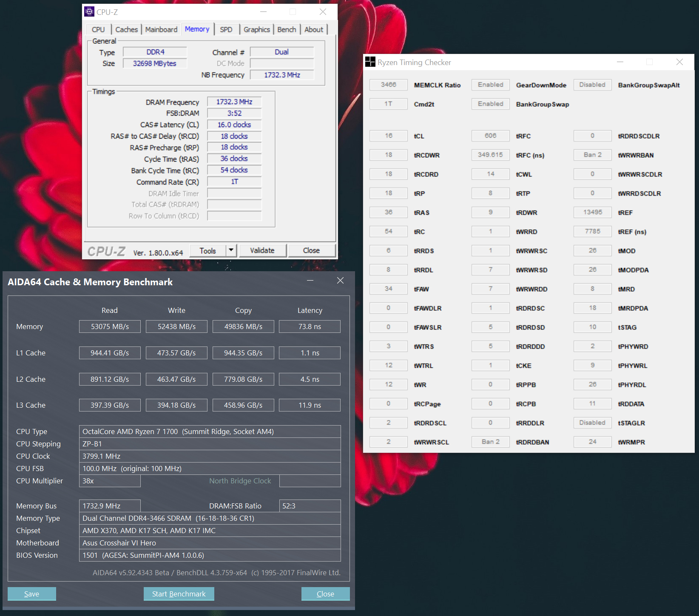Click the tCL value 16 in Ryzen Timing Checker
This screenshot has height=616, width=699.
coord(389,136)
